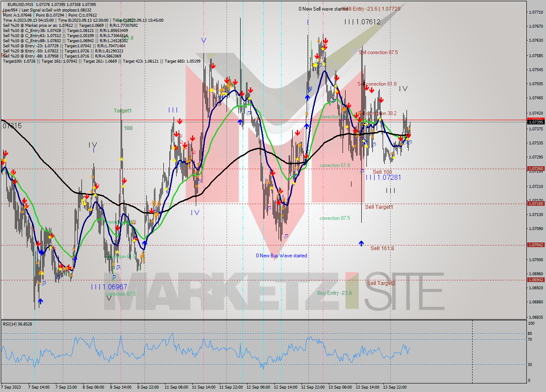Click the Sell %10 @ C_Entry61 row
The height and width of the screenshot is (392, 546).
[65, 35]
